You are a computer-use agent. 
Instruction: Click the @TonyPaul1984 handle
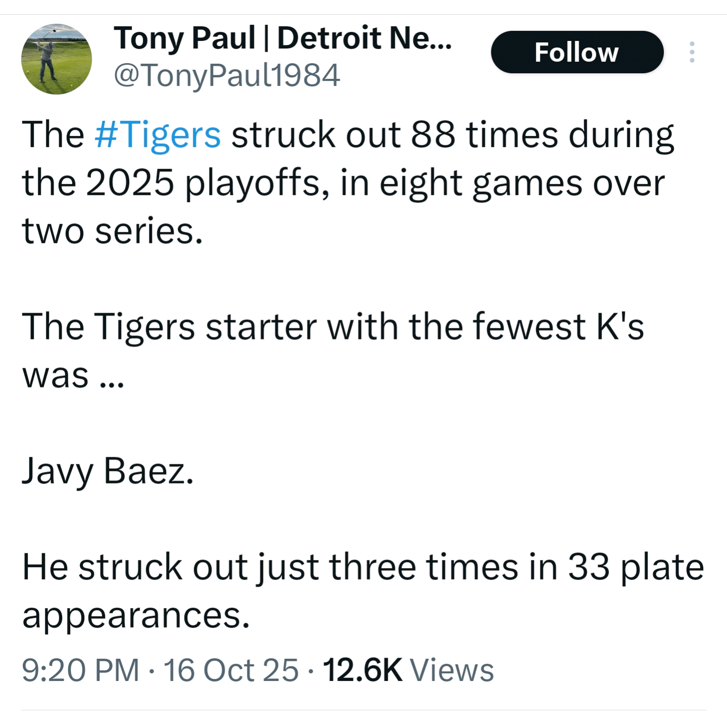tap(227, 76)
